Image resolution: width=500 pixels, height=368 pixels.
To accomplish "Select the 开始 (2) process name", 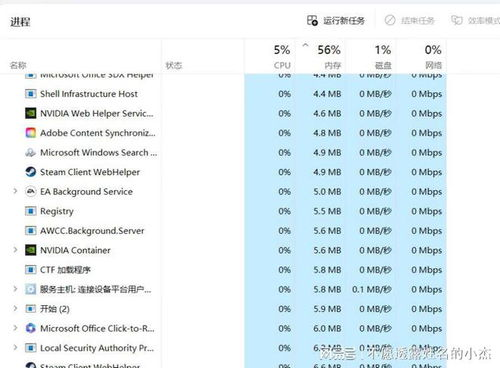I will [x=55, y=309].
